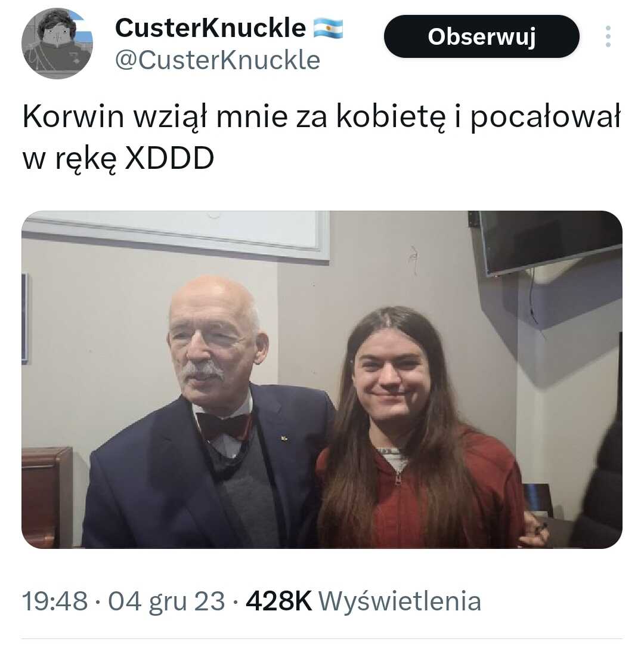This screenshot has width=644, height=645.
Task: Click the bow tie in the photo
Action: [x=224, y=427]
